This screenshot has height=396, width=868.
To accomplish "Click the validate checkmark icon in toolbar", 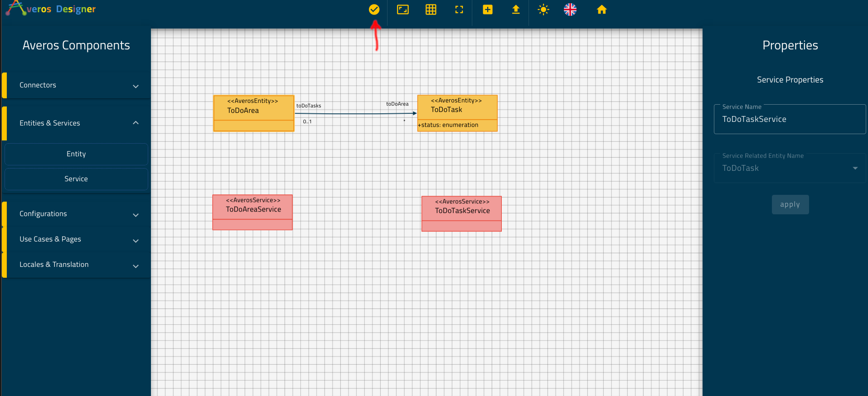I will pyautogui.click(x=374, y=10).
